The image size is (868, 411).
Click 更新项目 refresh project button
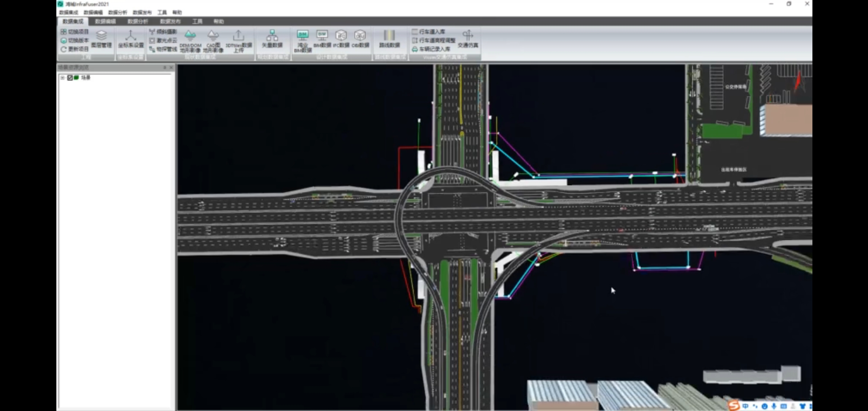pos(75,49)
